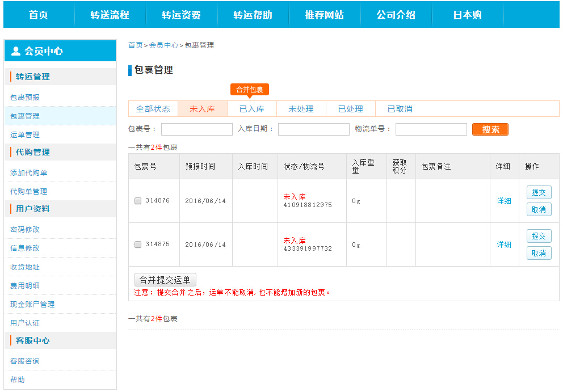Open 转运资费 in top navigation
563x392 pixels.
point(182,15)
